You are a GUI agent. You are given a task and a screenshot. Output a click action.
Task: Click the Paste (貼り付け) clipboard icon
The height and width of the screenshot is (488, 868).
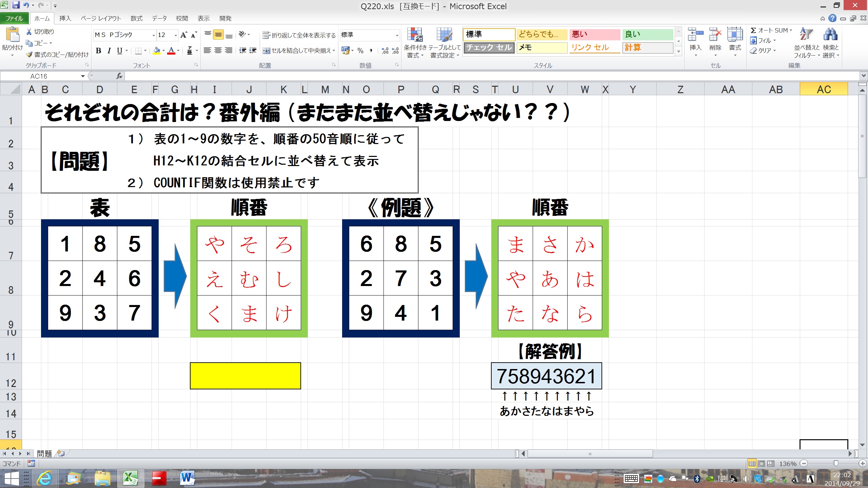click(12, 35)
